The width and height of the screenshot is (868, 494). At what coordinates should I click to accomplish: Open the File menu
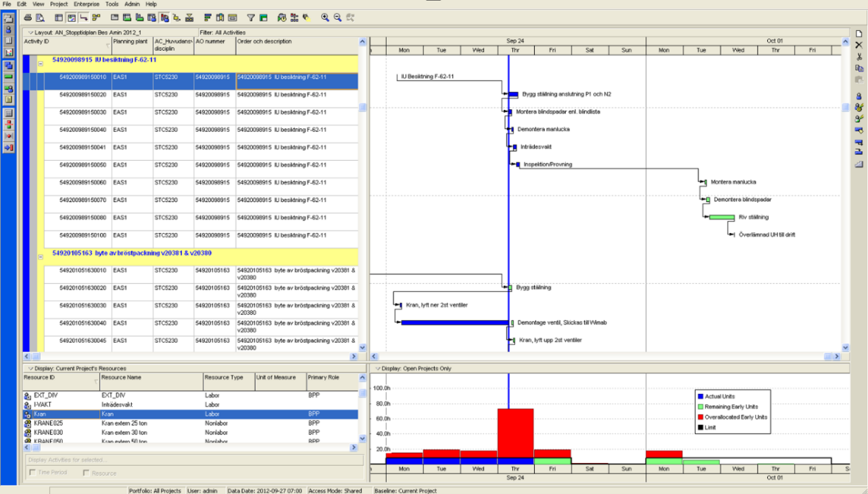(x=7, y=4)
